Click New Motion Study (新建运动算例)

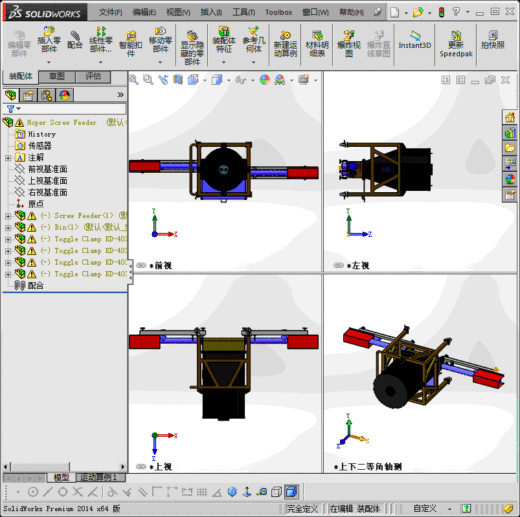285,44
